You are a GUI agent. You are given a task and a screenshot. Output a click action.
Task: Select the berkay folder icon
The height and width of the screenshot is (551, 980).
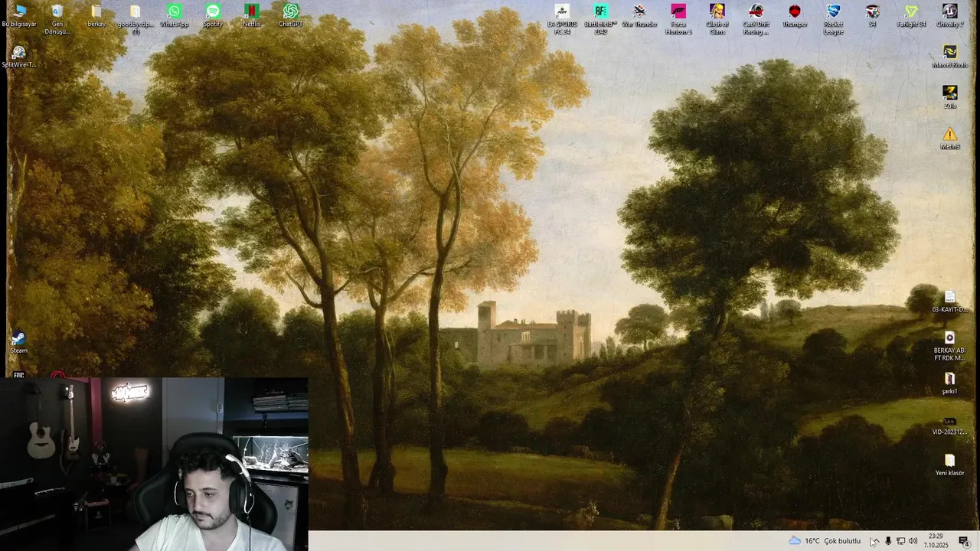[x=96, y=16]
